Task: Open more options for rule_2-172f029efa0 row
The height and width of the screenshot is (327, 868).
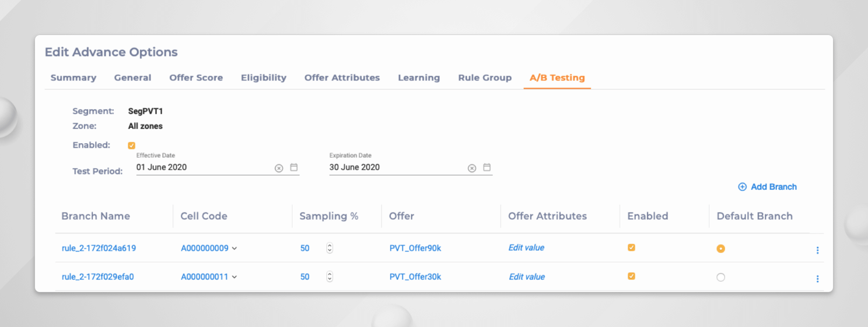Action: coord(817,279)
